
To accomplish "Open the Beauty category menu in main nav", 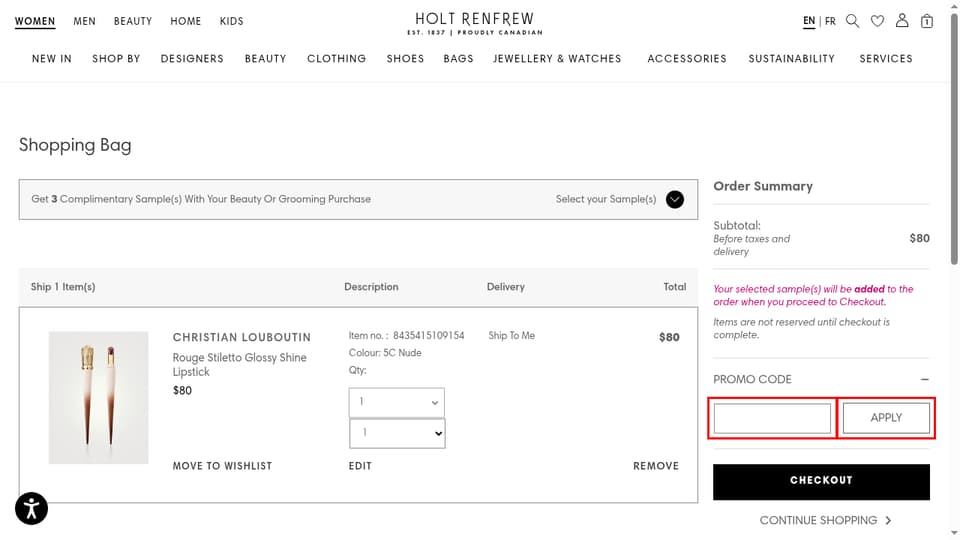I will [x=266, y=59].
